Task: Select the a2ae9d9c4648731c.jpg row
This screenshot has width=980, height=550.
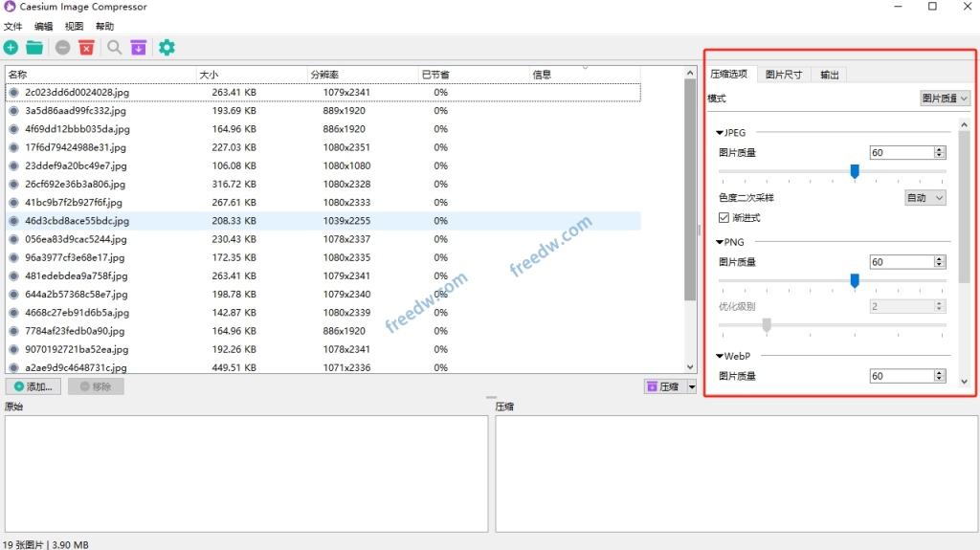Action: [323, 367]
